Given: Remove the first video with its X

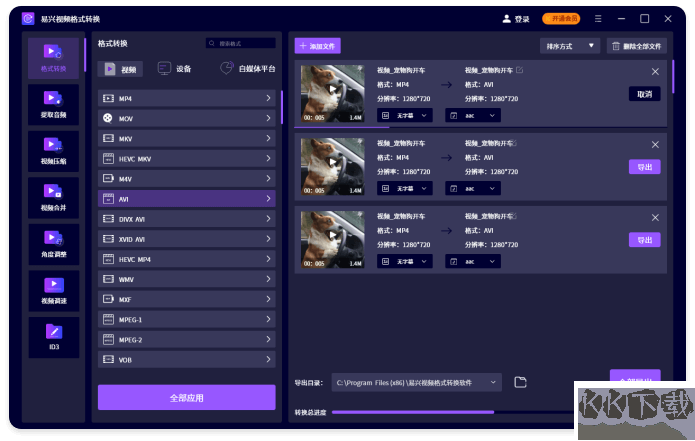Looking at the screenshot, I should pyautogui.click(x=655, y=71).
